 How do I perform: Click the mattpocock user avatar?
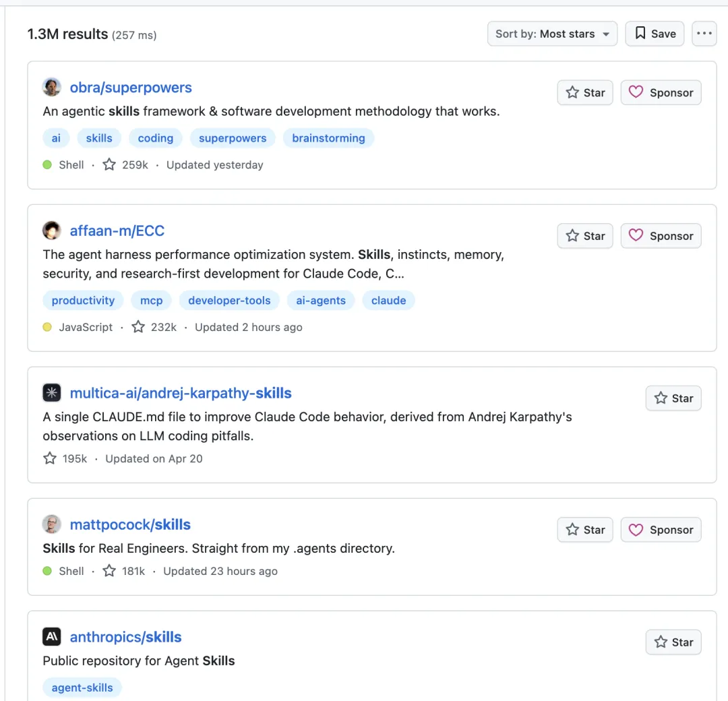click(51, 524)
